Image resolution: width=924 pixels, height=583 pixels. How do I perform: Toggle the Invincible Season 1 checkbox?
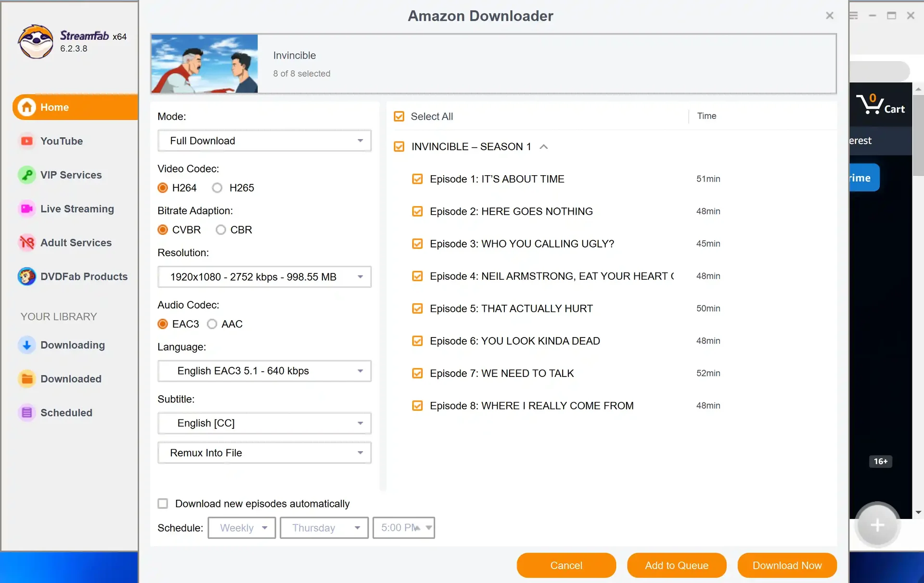point(399,146)
